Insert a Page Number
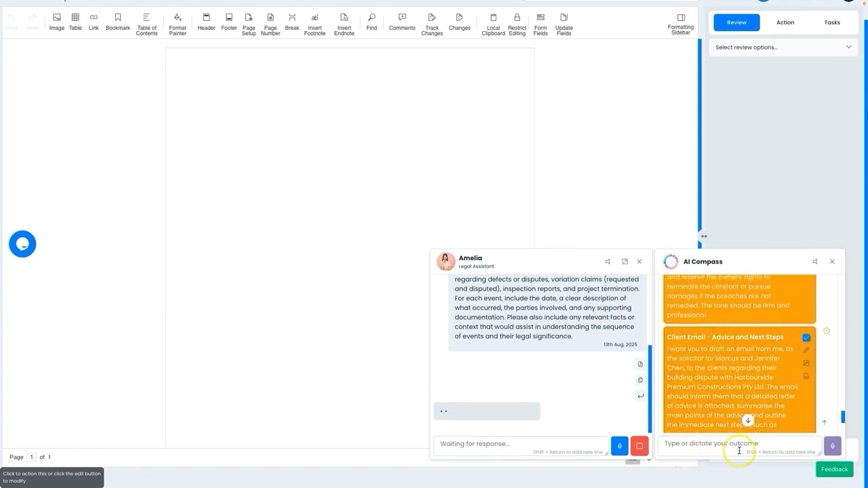868x488 pixels. pyautogui.click(x=271, y=24)
